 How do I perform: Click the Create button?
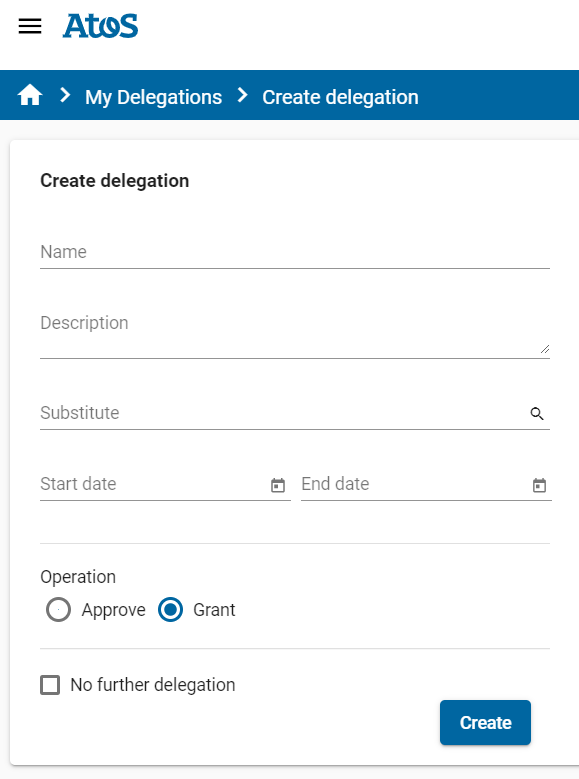pos(485,722)
